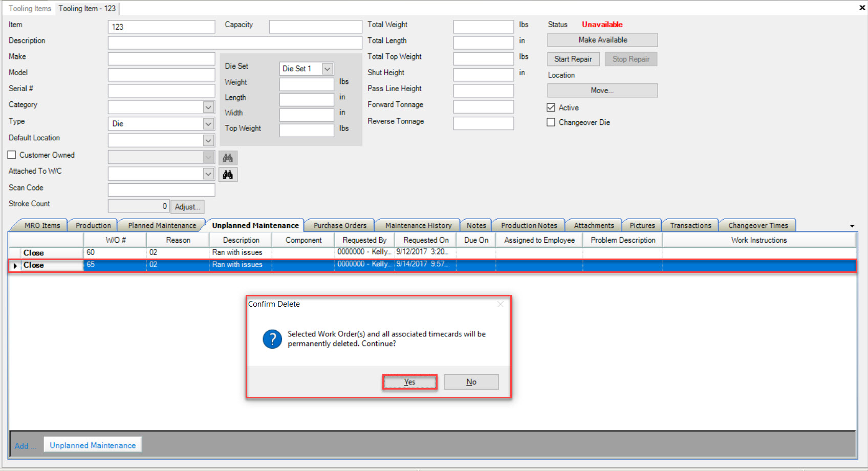Image resolution: width=868 pixels, height=471 pixels.
Task: Click the Capacity input field
Action: point(315,27)
